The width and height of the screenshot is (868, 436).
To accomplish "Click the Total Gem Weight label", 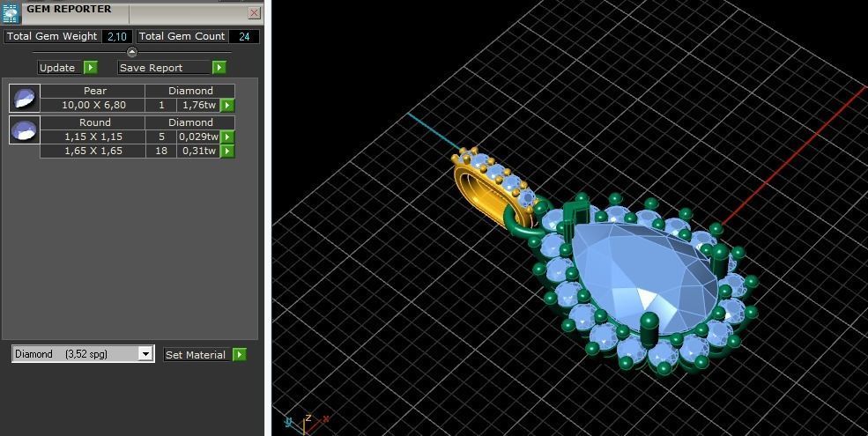I will (52, 36).
